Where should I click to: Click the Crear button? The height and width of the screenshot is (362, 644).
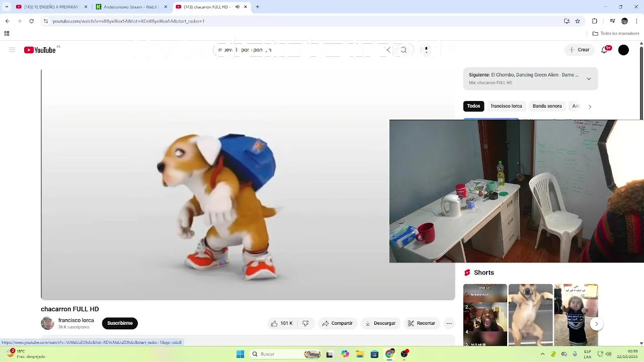[x=579, y=50]
